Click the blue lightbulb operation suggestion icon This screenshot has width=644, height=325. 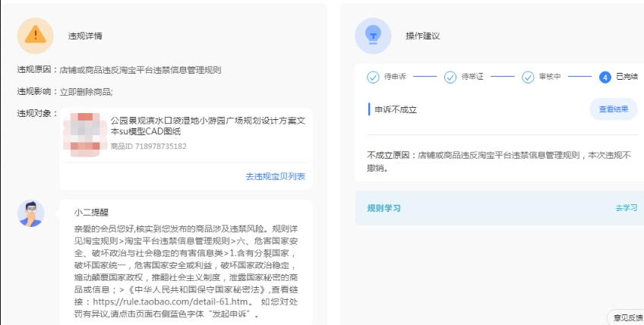[373, 35]
